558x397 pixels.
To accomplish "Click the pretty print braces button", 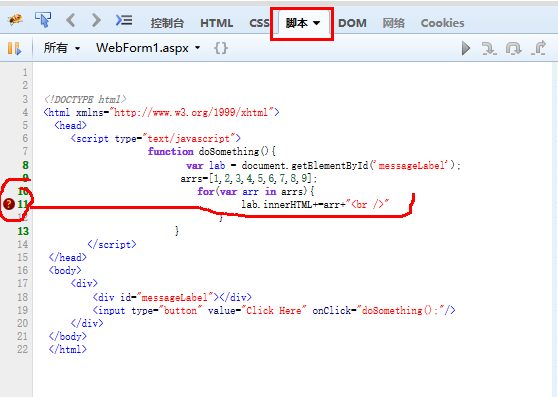I will tap(221, 48).
